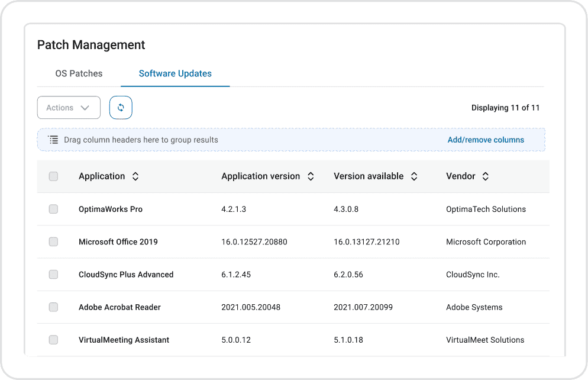Viewport: 588px width, 380px height.
Task: Click version 4.2.1.3 cell
Action: 234,209
